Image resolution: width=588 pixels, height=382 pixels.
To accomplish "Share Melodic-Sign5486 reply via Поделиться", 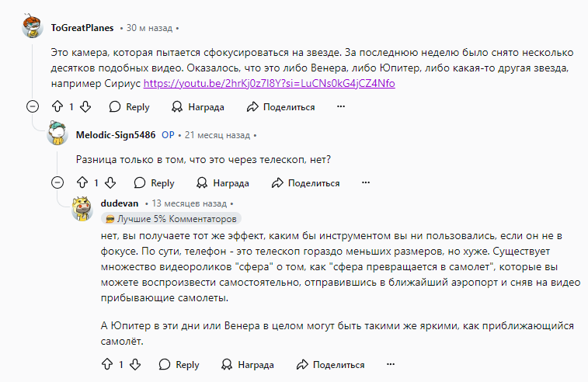I will (x=305, y=183).
